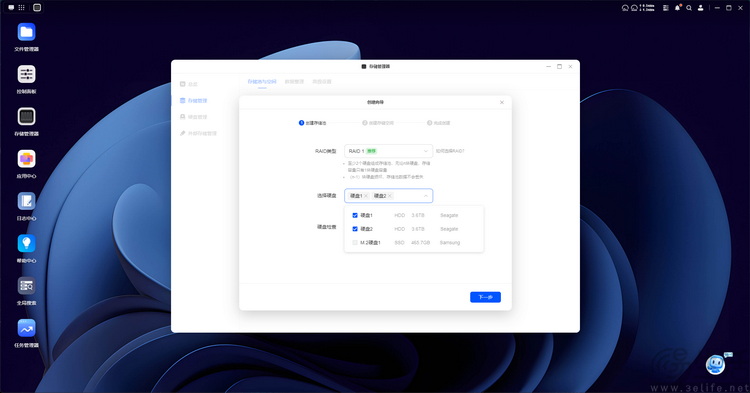This screenshot has height=393, width=750.
Task: Open the 任务管理器 task manager desktop icon
Action: coord(26,328)
